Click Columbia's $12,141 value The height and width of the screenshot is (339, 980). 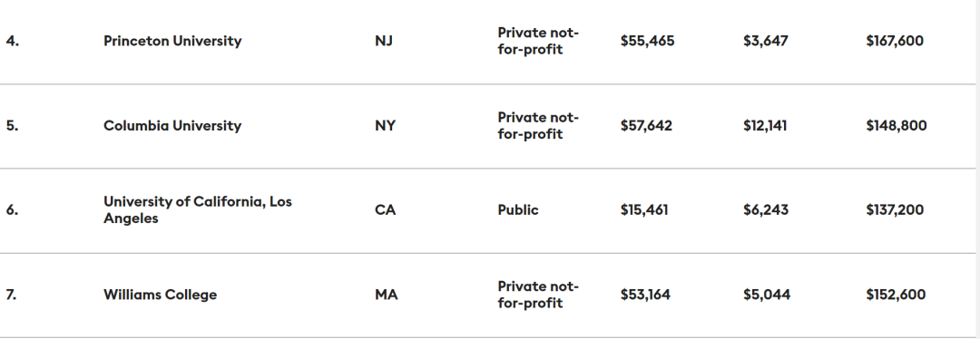pos(765,125)
